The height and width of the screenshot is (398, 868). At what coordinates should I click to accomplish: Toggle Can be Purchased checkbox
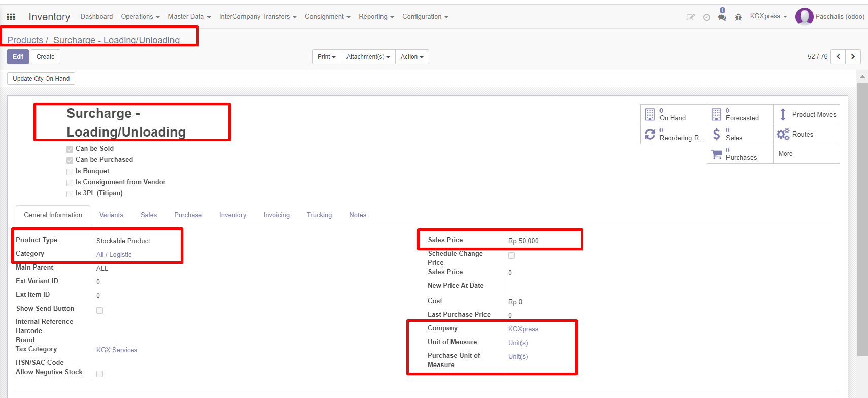tap(70, 160)
